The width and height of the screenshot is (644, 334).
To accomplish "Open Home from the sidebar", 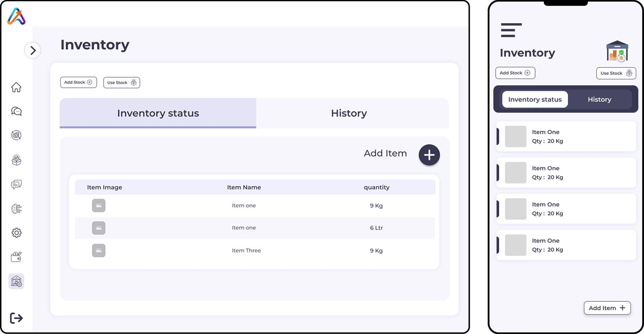I will (x=16, y=87).
